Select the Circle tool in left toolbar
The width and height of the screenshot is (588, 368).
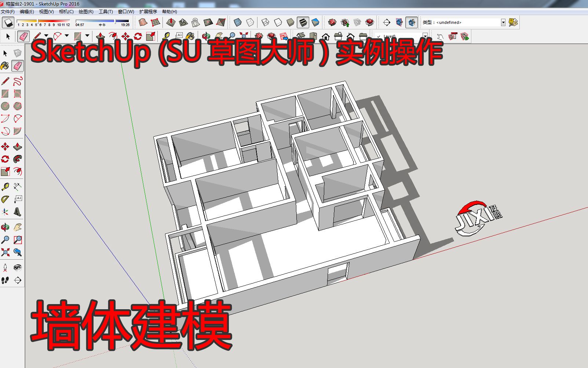(x=5, y=106)
